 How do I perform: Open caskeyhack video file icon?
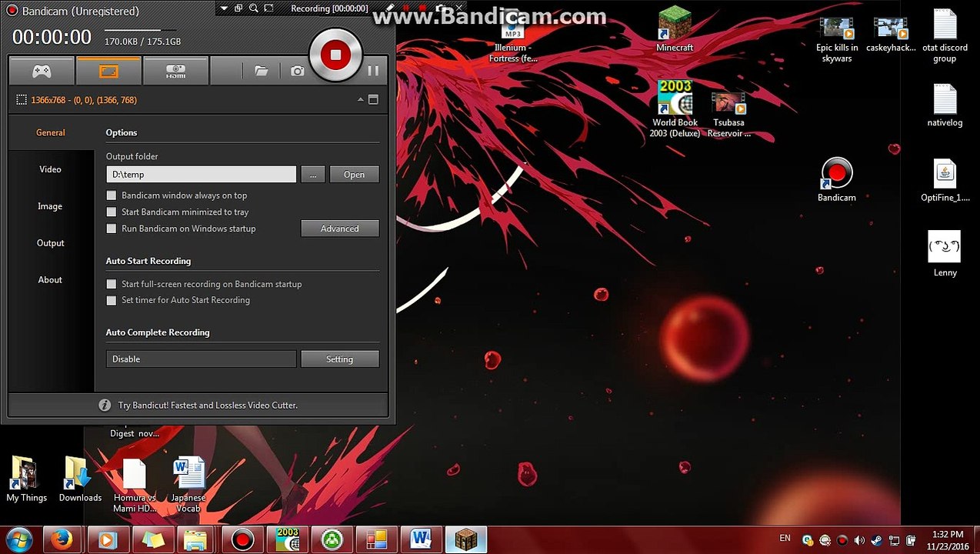pos(891,35)
